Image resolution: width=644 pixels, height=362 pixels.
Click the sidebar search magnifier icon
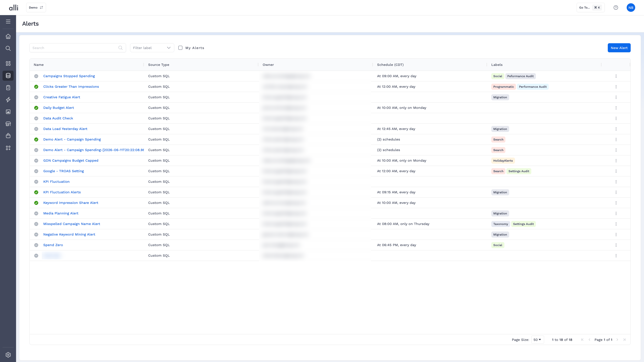pos(8,48)
